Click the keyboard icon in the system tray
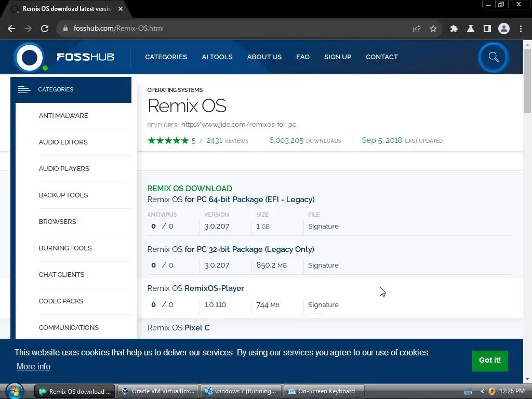 [468, 392]
